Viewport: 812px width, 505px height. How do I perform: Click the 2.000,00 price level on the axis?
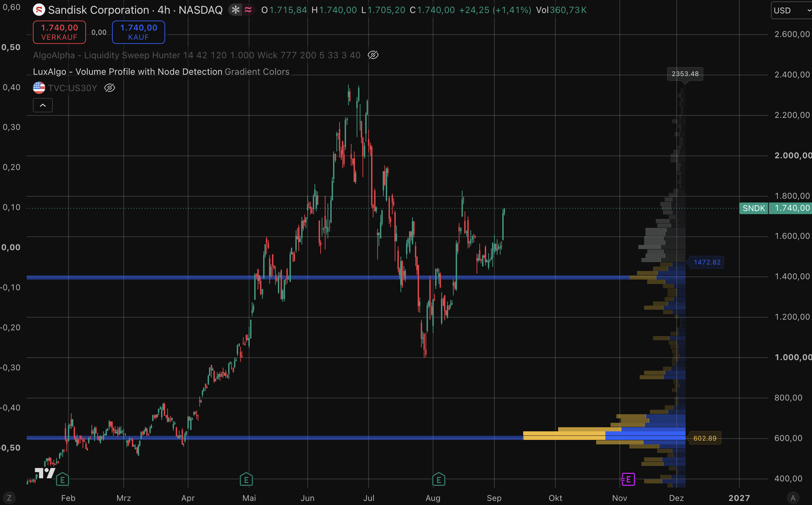(x=793, y=156)
